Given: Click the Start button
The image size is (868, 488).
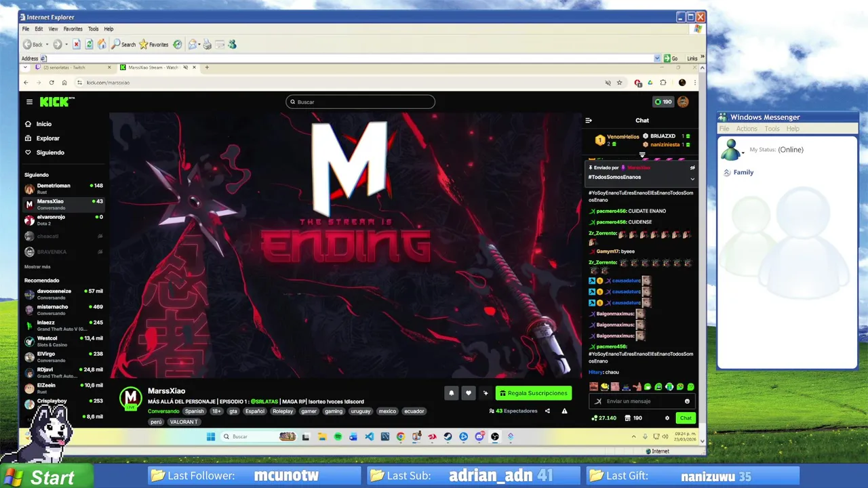Looking at the screenshot, I should tap(45, 476).
